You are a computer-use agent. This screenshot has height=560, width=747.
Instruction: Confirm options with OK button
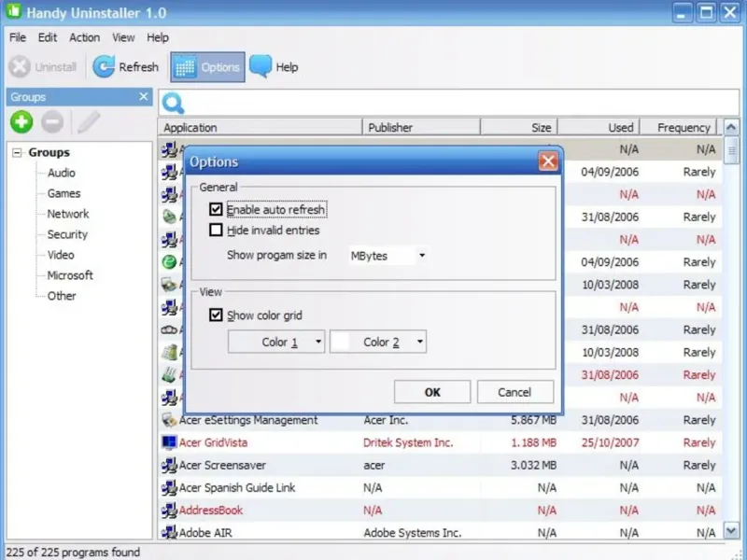pos(432,392)
